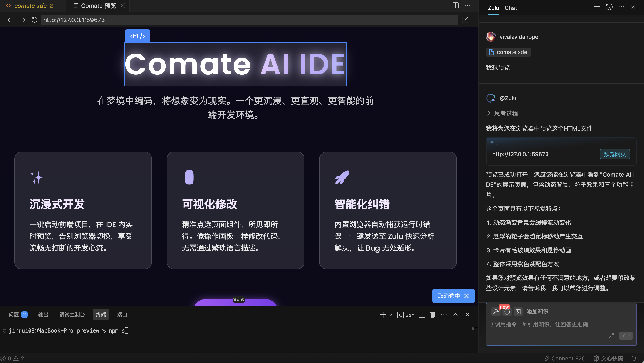The image size is (644, 363).
Task: Click Connect F2C in status bar
Action: pos(565,358)
